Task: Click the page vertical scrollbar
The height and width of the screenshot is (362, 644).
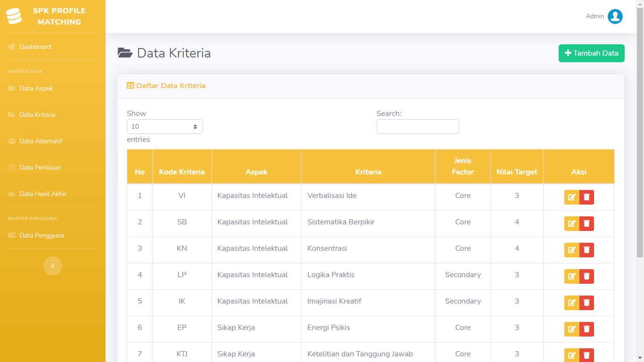Action: click(640, 132)
